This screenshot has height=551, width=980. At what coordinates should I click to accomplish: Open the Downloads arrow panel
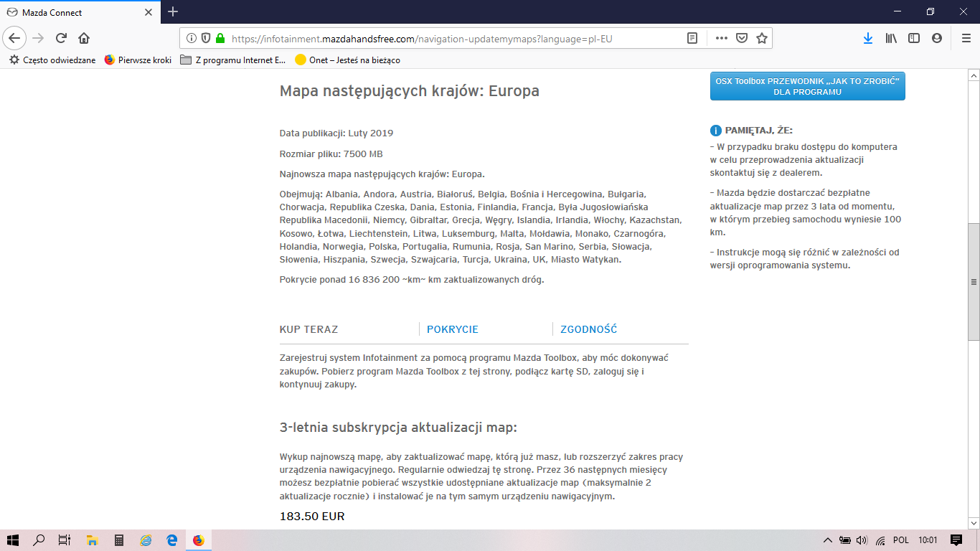pos(867,38)
